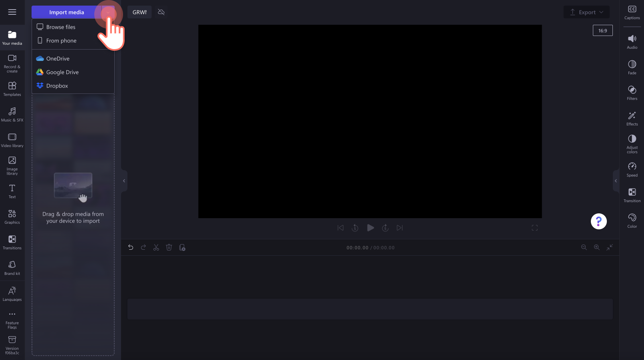Open the Color panel
Screen dimensions: 644x360
coord(632,221)
